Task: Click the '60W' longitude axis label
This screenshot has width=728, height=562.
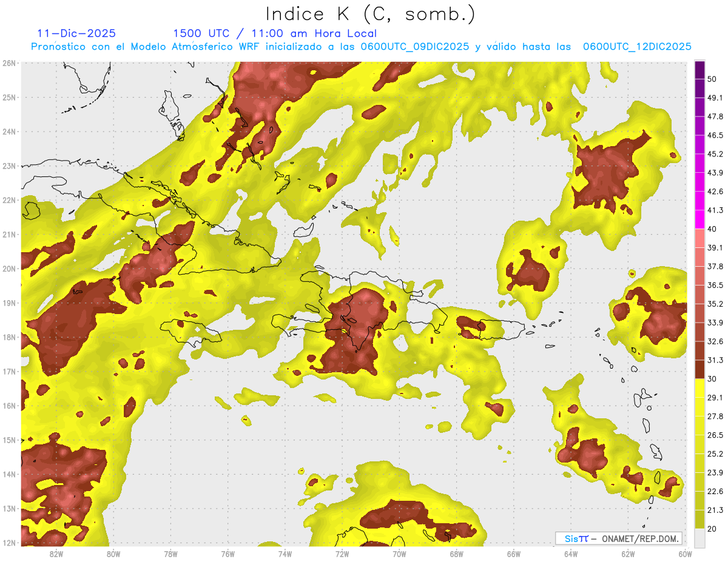Action: tap(685, 554)
